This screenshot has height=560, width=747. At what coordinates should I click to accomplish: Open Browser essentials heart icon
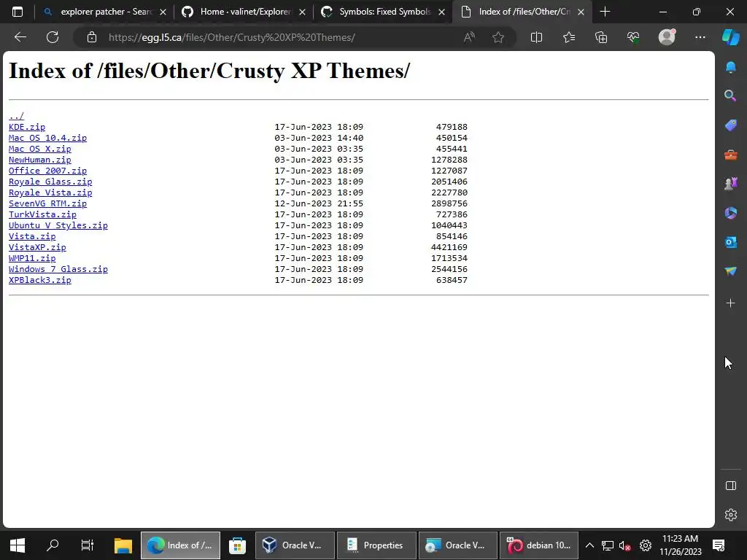[x=633, y=37]
